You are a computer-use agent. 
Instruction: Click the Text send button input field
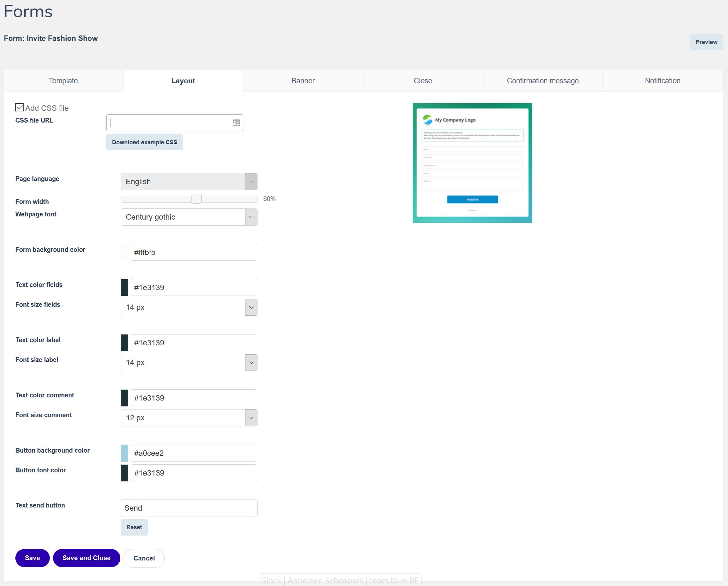(188, 508)
